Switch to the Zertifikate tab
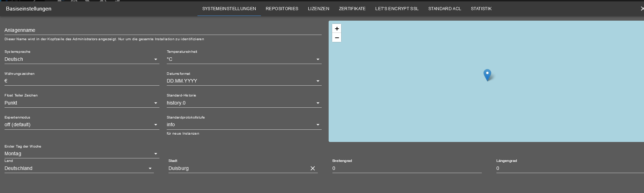644x193 pixels. pyautogui.click(x=352, y=9)
